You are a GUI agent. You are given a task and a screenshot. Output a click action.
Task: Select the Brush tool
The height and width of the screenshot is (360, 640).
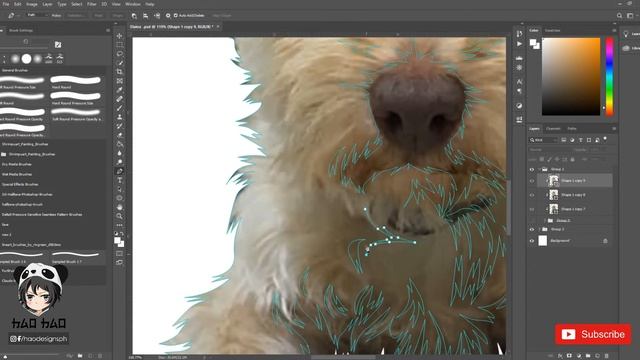(x=120, y=108)
